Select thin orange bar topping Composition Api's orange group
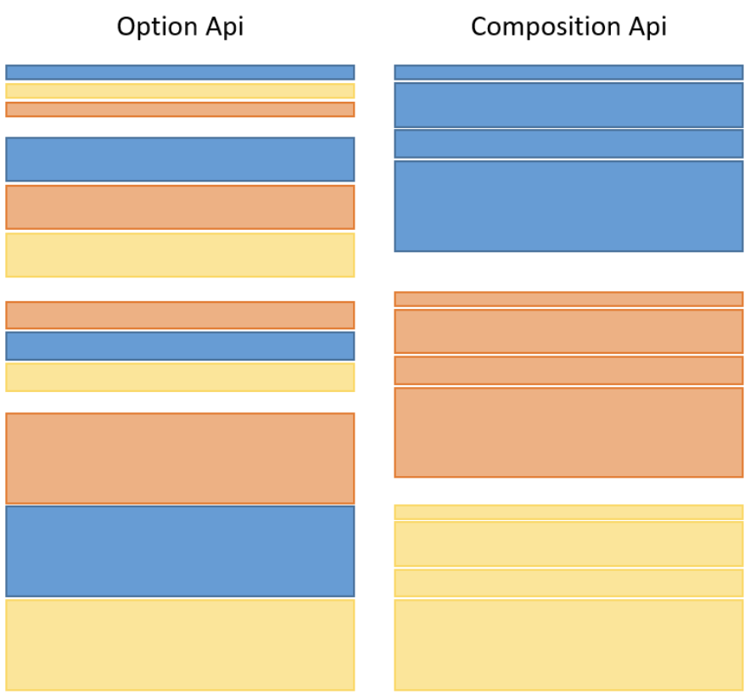Viewport: 750px width, 700px height. (x=568, y=299)
